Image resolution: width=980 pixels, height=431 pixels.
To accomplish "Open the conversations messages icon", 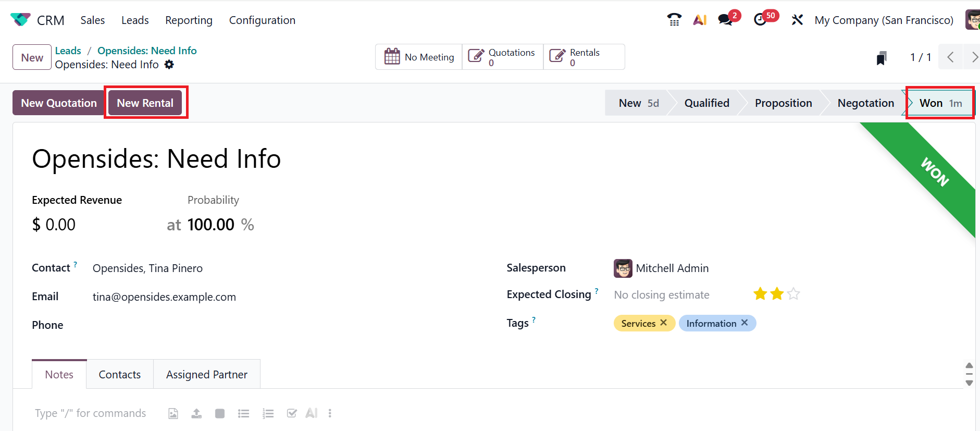I will (725, 20).
